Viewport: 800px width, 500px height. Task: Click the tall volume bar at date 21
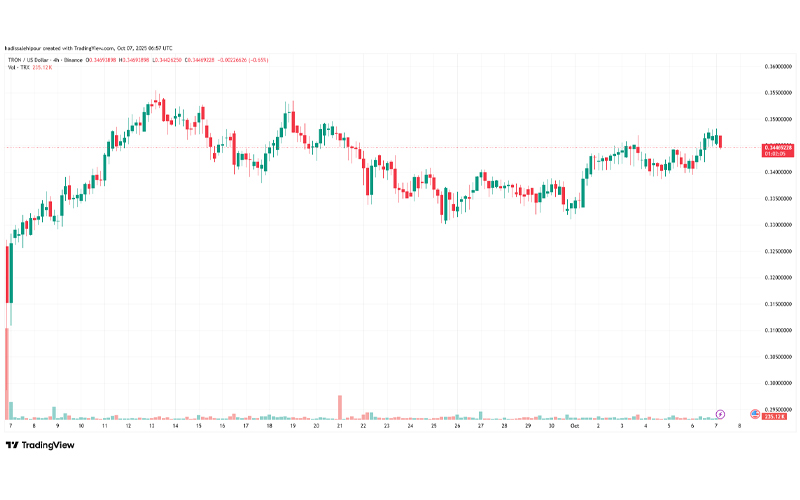pyautogui.click(x=340, y=407)
